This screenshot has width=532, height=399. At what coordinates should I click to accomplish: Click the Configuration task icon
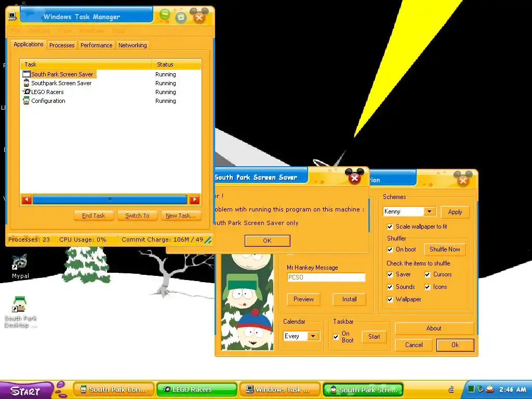pos(26,100)
